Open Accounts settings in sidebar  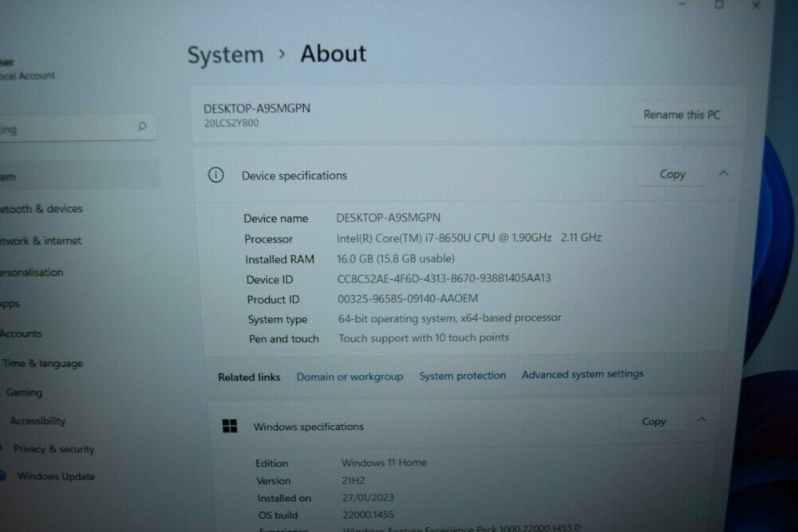21,333
